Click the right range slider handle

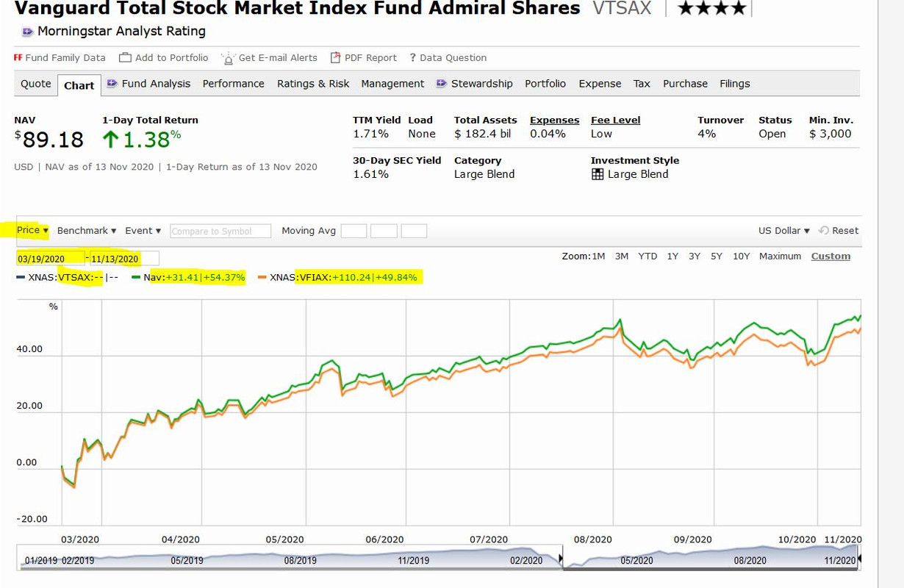pos(860,559)
